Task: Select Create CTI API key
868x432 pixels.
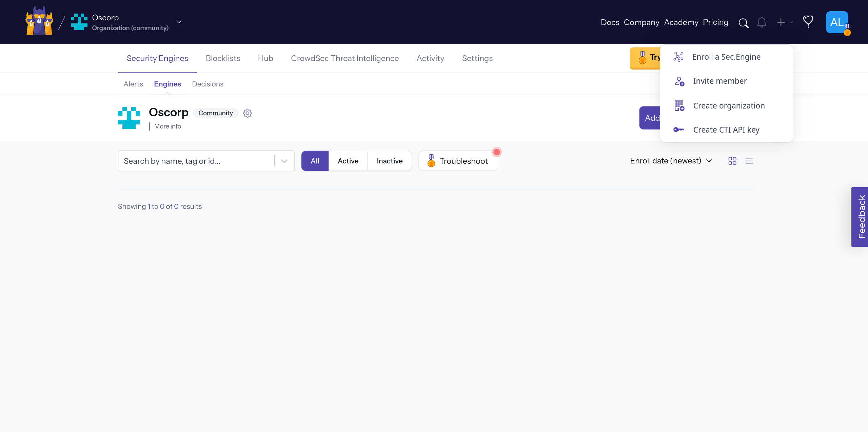Action: (726, 130)
